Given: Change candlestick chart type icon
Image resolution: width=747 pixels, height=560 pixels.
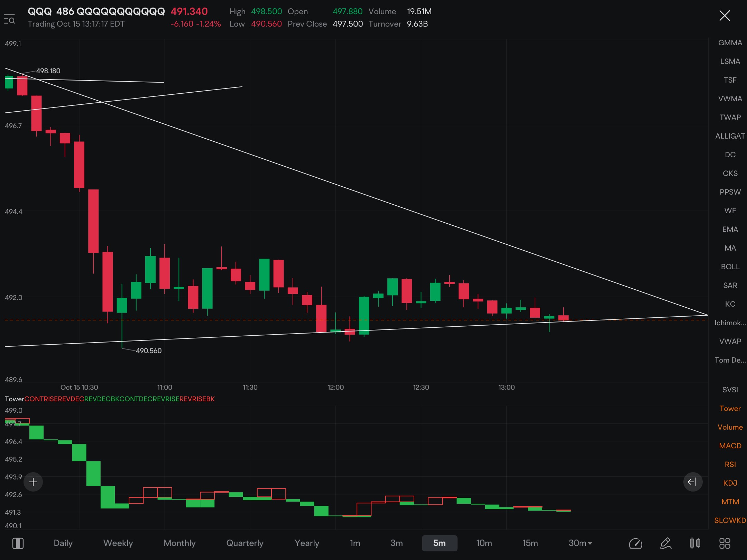Looking at the screenshot, I should [695, 543].
